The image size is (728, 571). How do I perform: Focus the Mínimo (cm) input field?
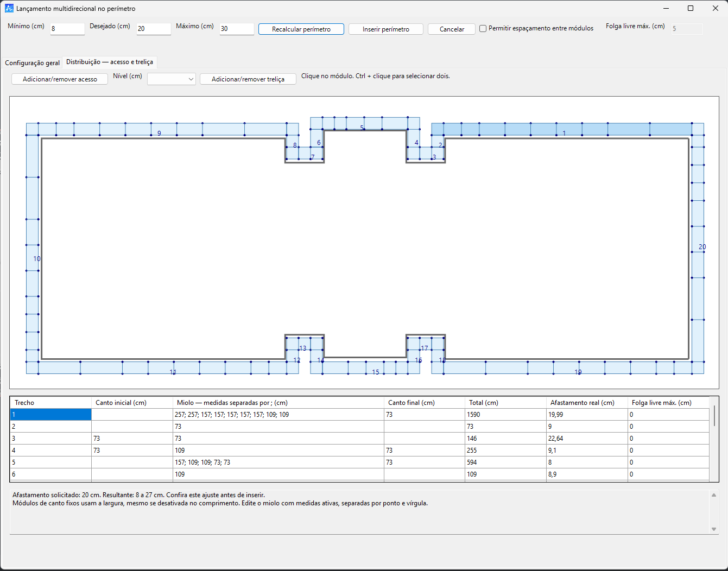click(67, 29)
